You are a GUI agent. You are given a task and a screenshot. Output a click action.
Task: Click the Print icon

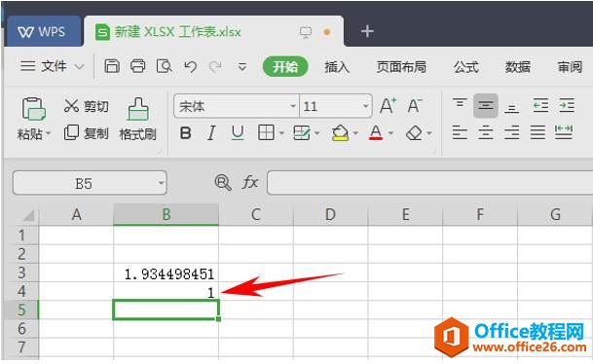(x=137, y=66)
